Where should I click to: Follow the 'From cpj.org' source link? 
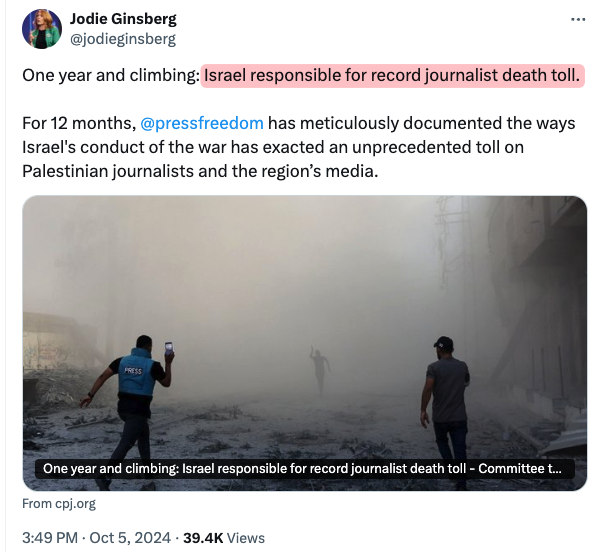(x=59, y=504)
